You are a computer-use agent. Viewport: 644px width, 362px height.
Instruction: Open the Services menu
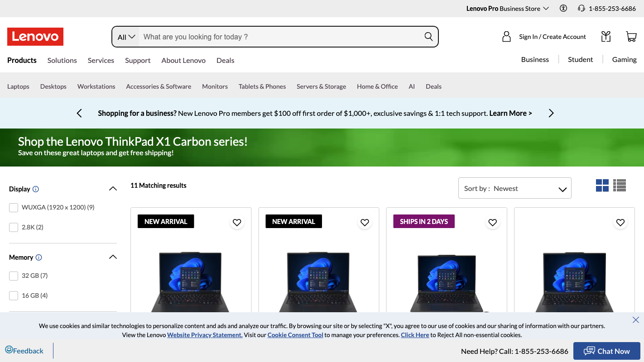pyautogui.click(x=101, y=60)
